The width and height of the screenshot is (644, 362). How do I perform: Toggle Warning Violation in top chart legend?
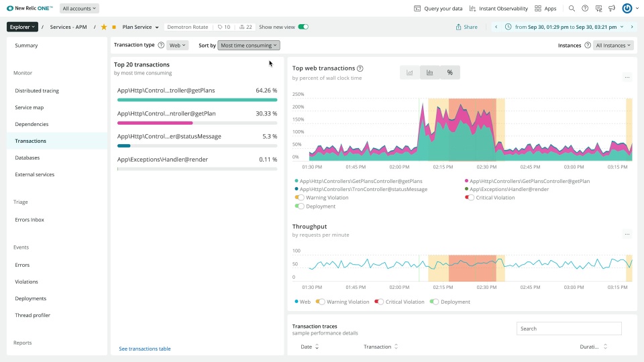click(x=299, y=198)
